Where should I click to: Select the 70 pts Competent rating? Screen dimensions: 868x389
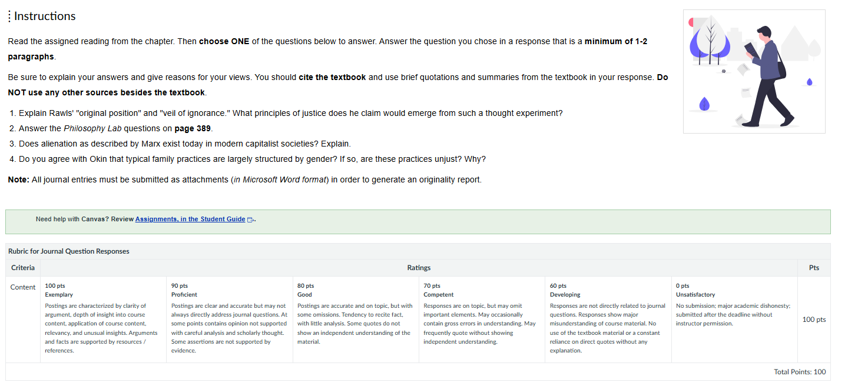[x=482, y=320]
